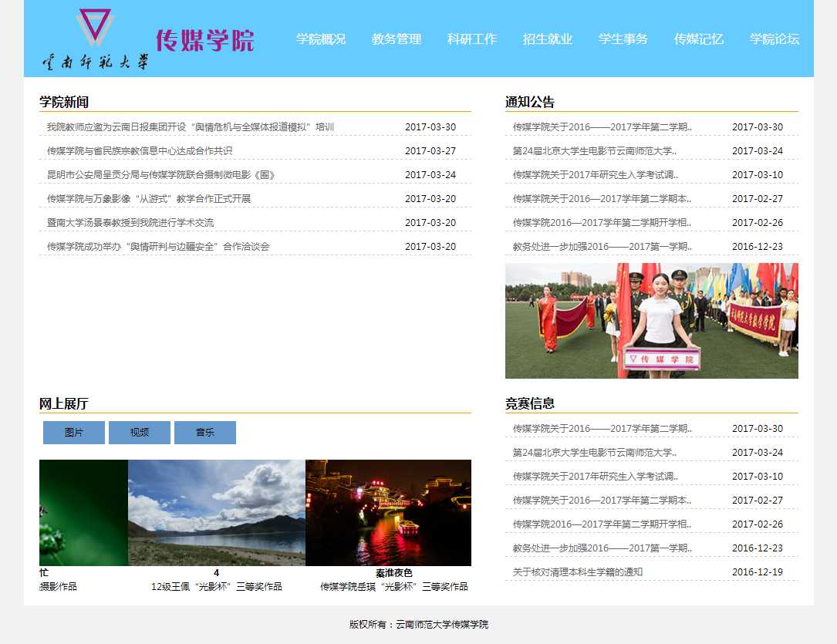Switch to the 视频 gallery tab

(x=140, y=433)
